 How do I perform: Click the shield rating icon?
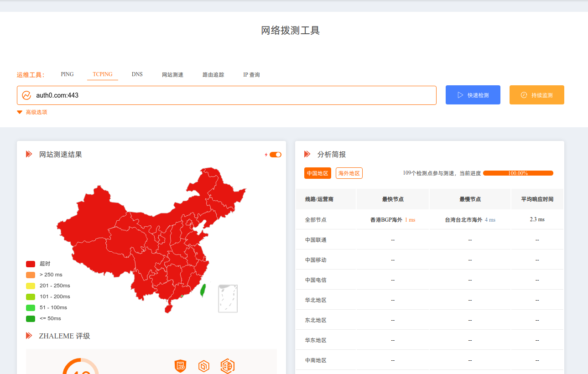click(181, 366)
